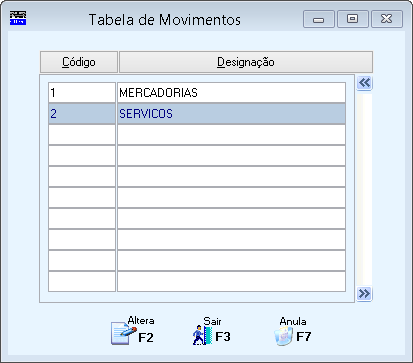413x363 pixels.
Task: Click the Anula F7 trash icon
Action: (x=283, y=336)
